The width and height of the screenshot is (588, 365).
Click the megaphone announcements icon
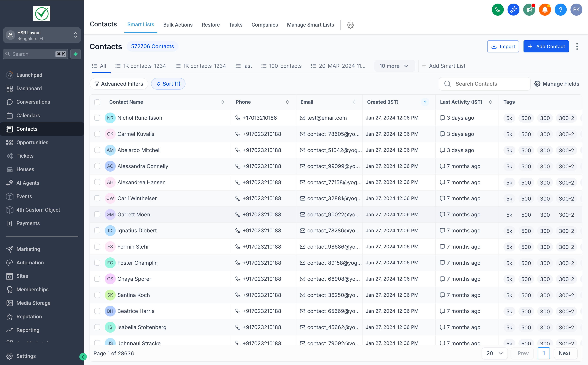point(529,9)
